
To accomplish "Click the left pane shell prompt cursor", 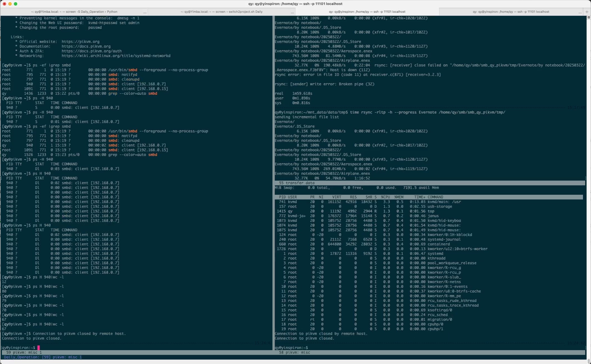I will pos(39,348).
